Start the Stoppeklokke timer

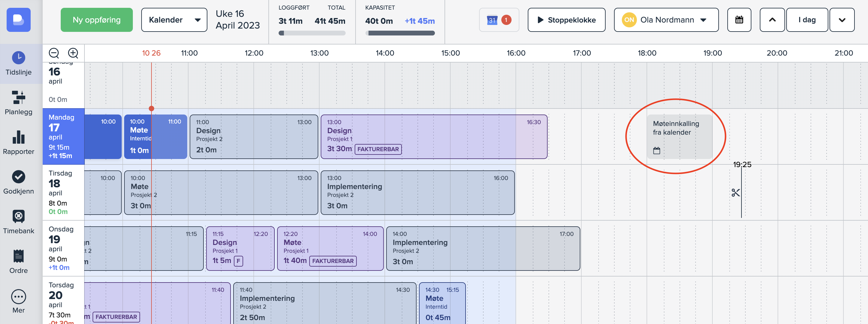tap(566, 20)
